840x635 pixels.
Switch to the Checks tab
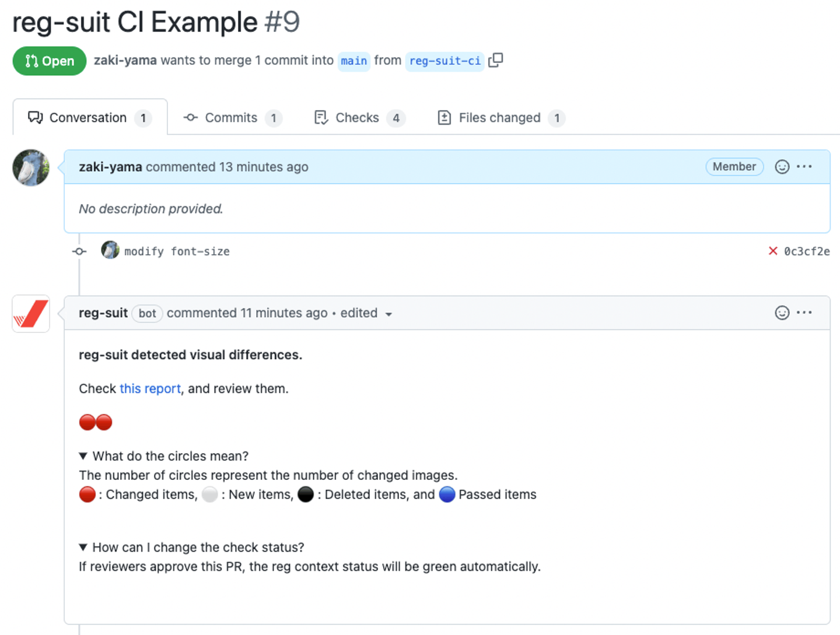pos(358,118)
